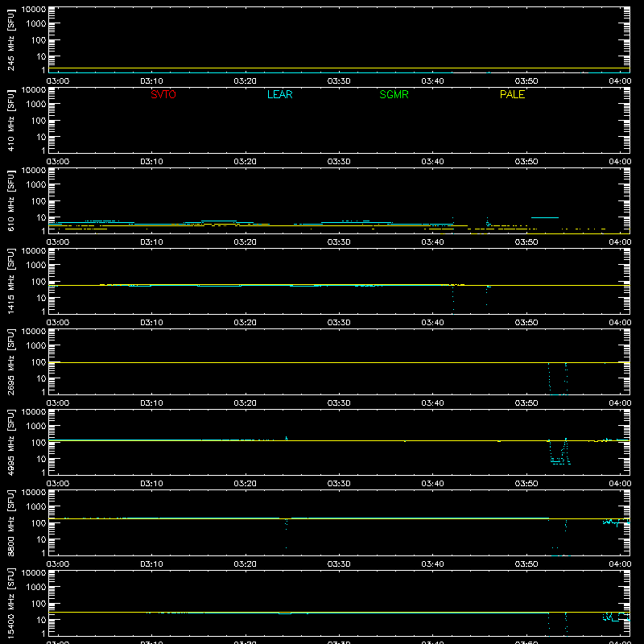Select the 245 MHz [SFU] axis label

[10, 40]
